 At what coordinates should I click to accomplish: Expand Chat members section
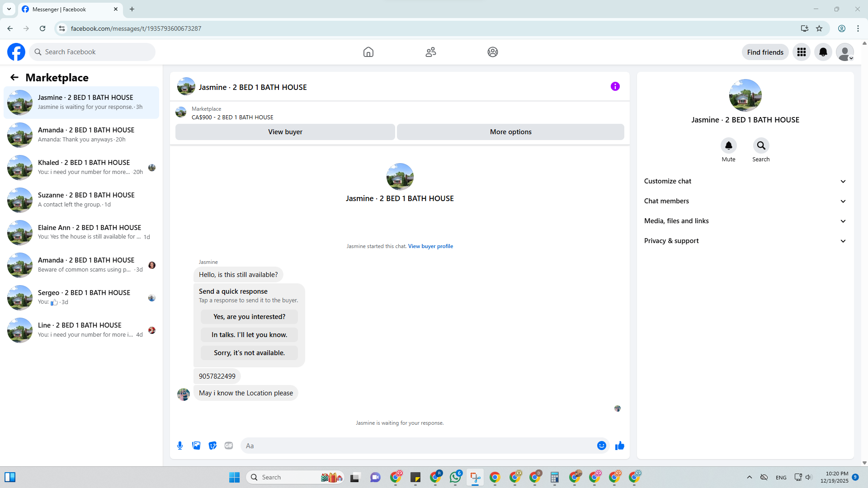[745, 201]
